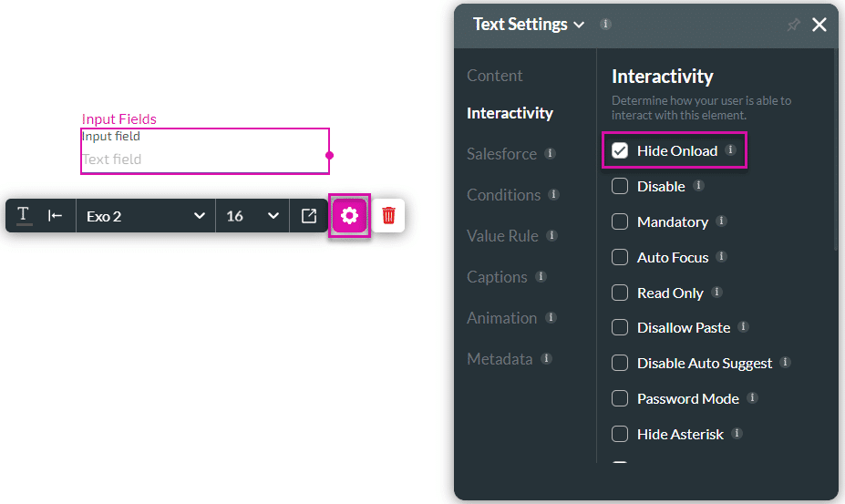Switch to the Content tab
845x504 pixels.
495,76
